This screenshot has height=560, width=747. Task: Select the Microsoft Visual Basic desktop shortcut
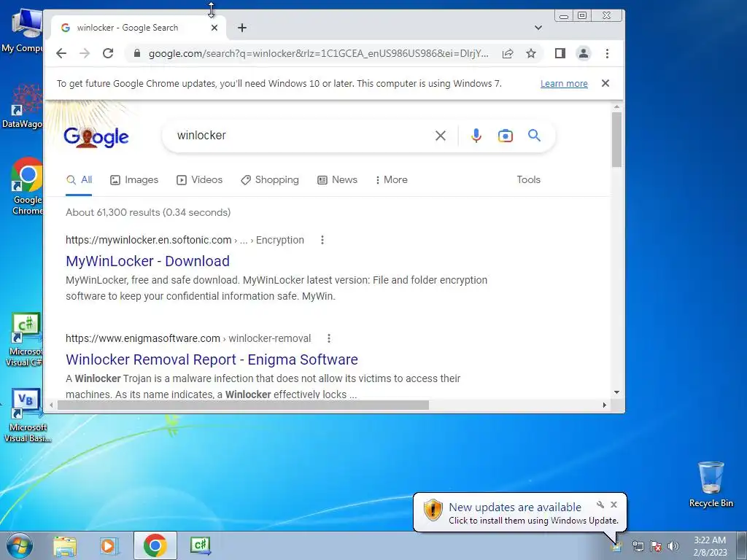pos(27,416)
